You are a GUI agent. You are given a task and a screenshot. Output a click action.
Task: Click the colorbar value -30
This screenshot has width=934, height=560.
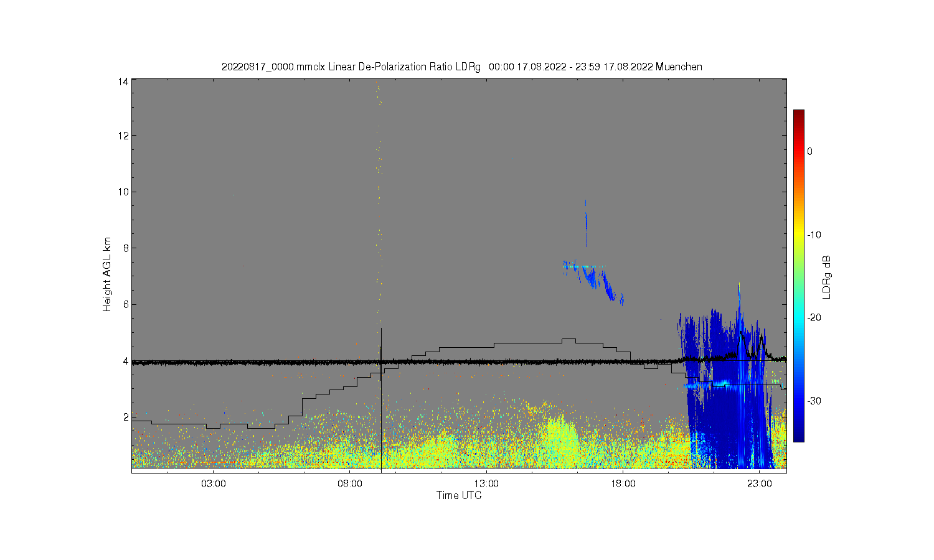tap(814, 401)
